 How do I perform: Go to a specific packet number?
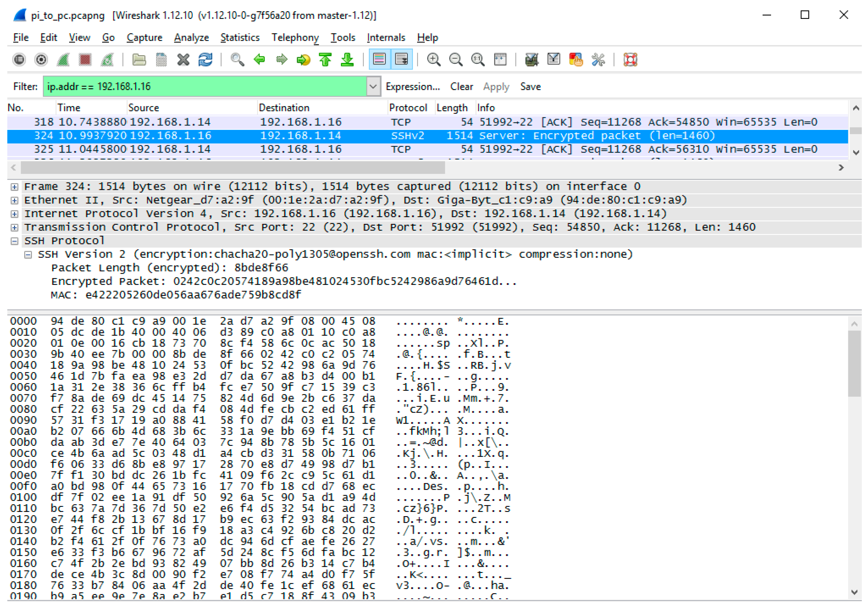pos(304,60)
